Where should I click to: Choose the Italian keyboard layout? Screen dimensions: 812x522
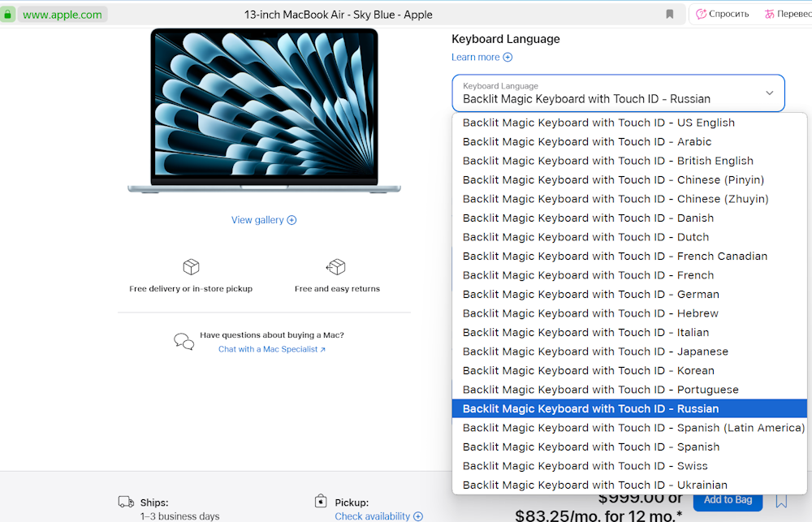[x=629, y=333]
